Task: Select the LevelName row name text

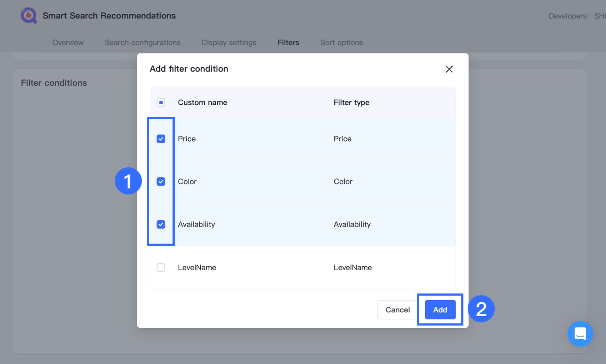Action: tap(197, 267)
